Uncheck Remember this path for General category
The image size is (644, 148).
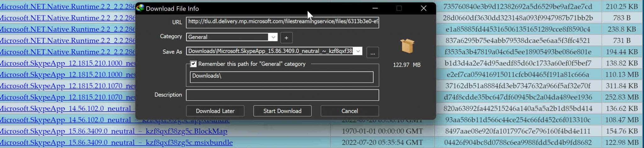193,64
